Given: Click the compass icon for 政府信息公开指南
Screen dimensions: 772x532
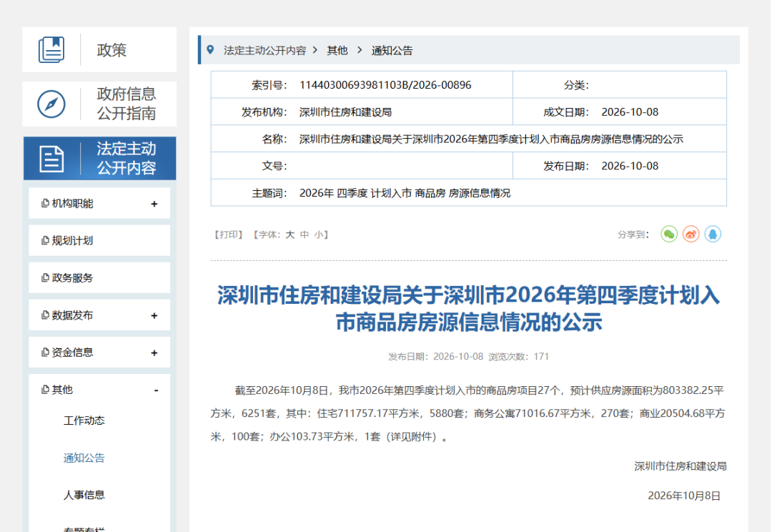Looking at the screenshot, I should 51,104.
